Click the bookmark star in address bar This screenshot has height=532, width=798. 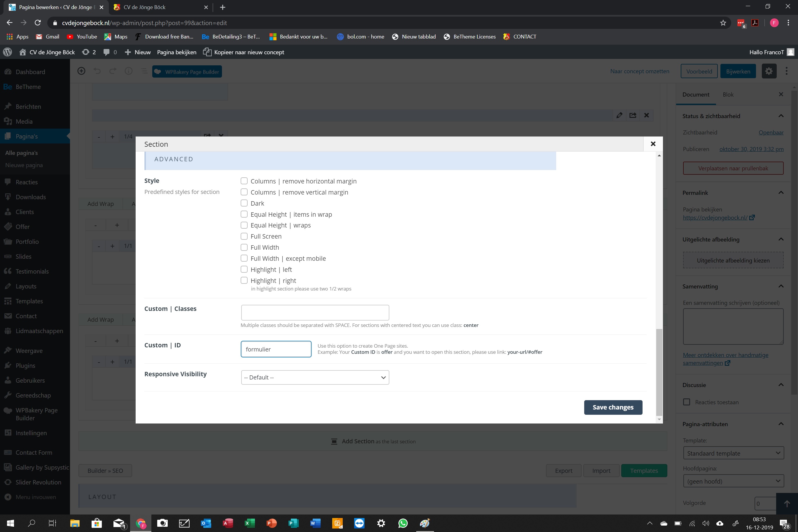[x=723, y=23]
